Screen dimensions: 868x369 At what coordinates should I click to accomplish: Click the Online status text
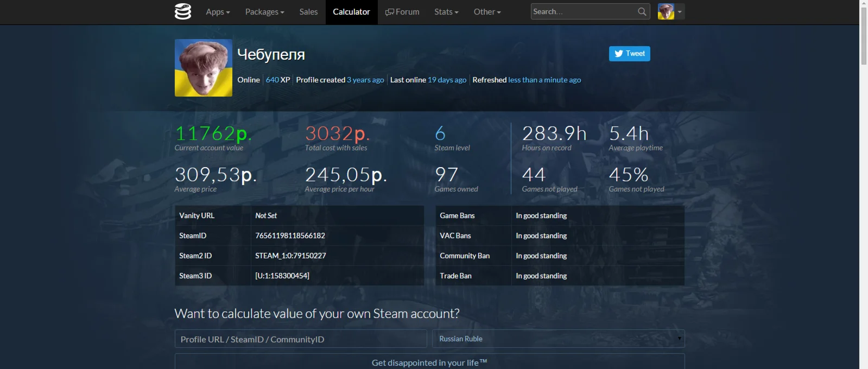(249, 80)
